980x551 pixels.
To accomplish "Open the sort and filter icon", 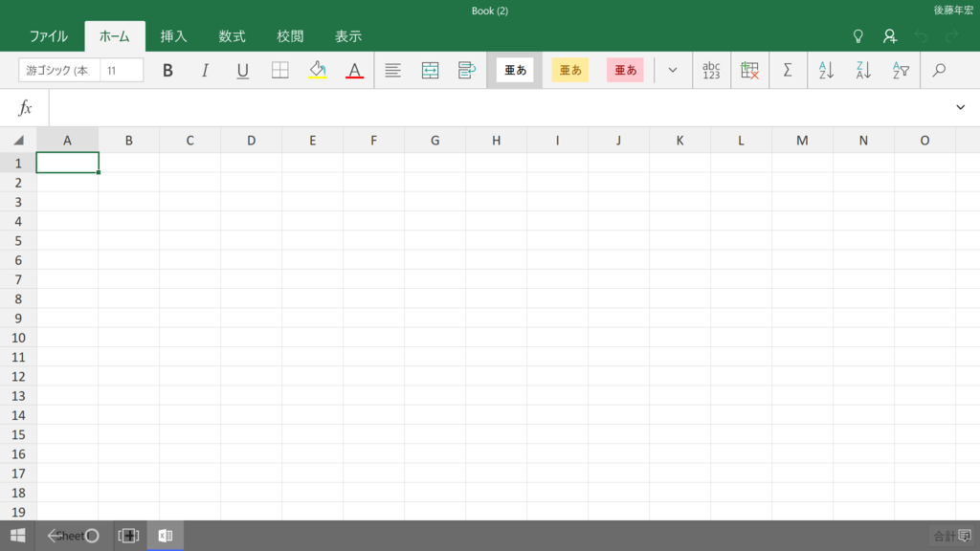I will click(901, 70).
